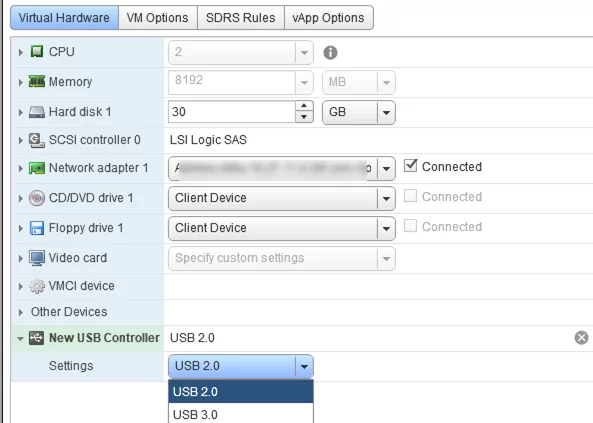Image resolution: width=593 pixels, height=423 pixels.
Task: Expand the SCSI controller 0 row
Action: coord(21,140)
